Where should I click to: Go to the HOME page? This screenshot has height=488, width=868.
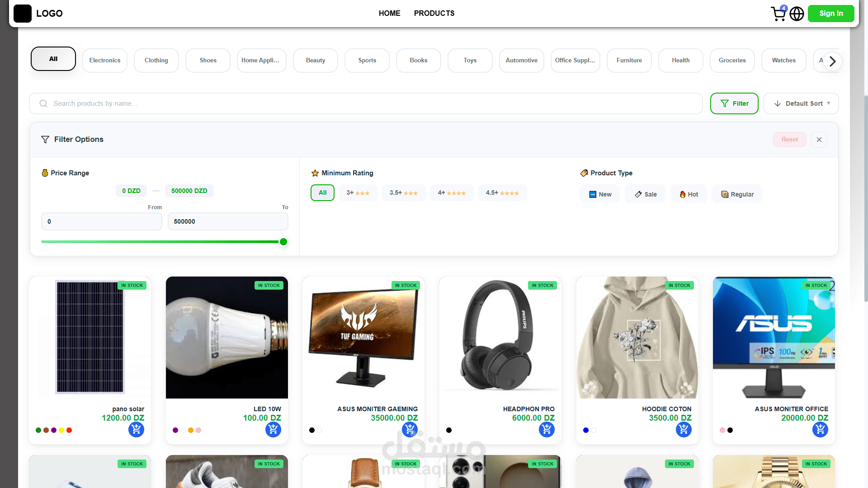click(390, 14)
